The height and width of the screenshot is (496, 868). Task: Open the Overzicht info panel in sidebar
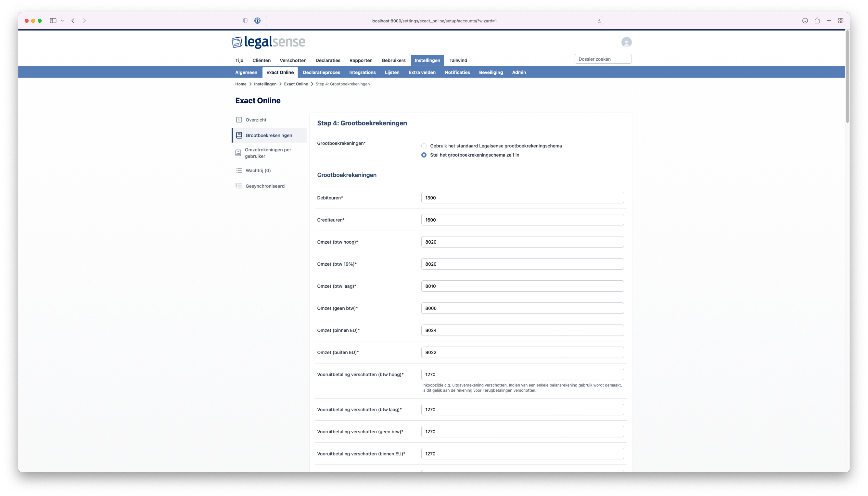(x=238, y=120)
